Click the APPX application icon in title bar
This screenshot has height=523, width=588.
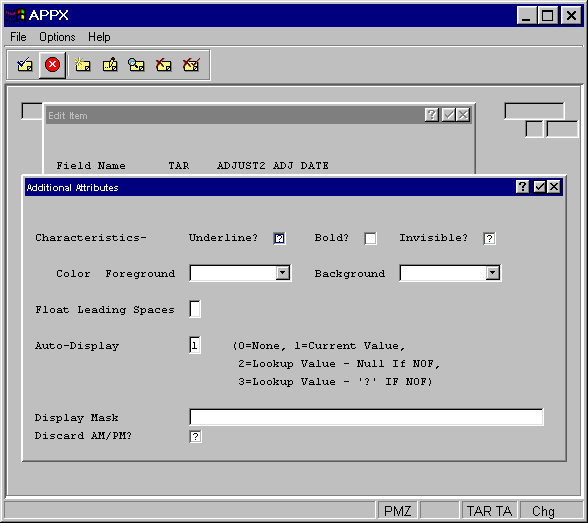[x=15, y=15]
